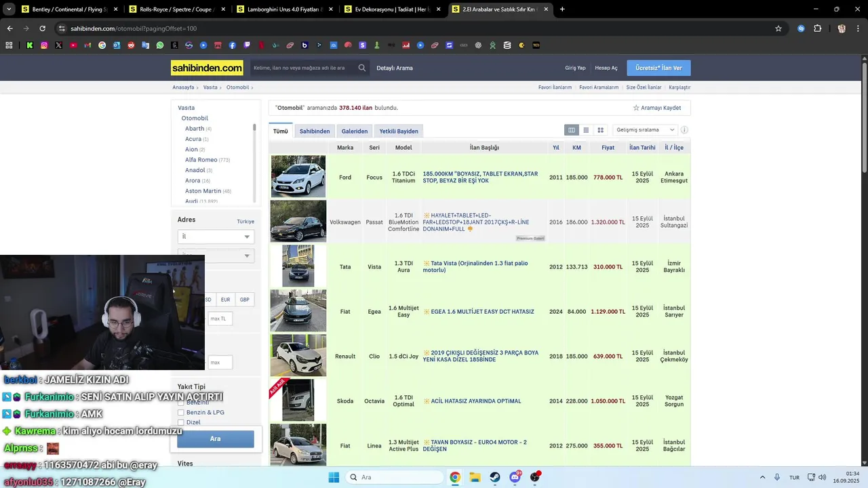This screenshot has width=868, height=488.
Task: Click Ücretsiz İlan Ver button
Action: (x=658, y=68)
